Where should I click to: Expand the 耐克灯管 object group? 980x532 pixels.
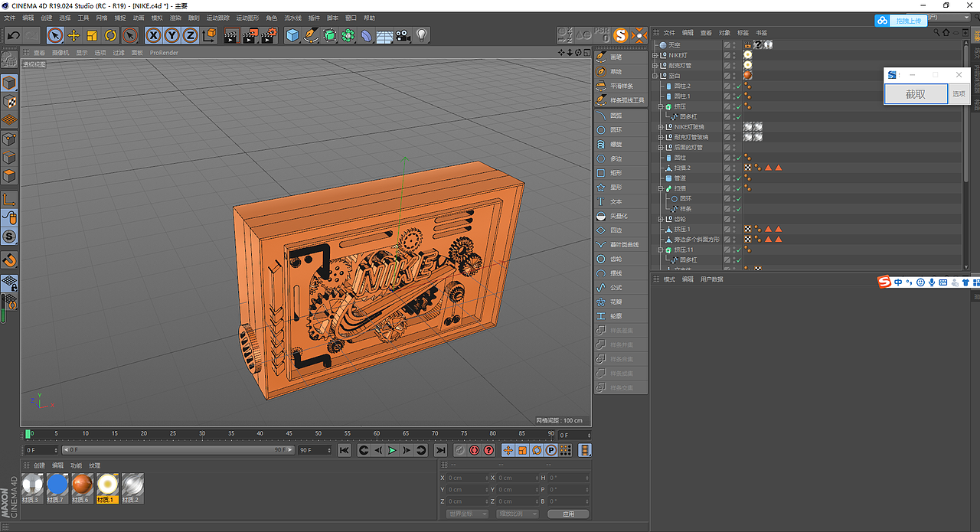click(x=655, y=65)
